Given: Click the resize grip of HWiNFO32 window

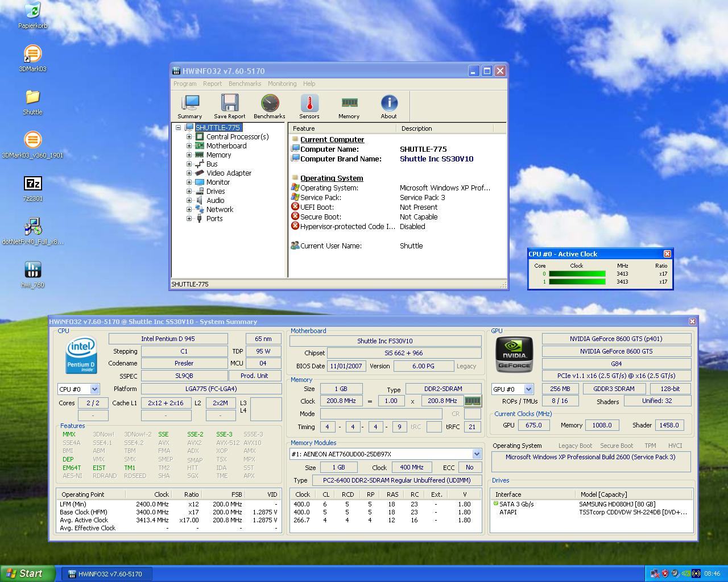Looking at the screenshot, I should pyautogui.click(x=503, y=285).
